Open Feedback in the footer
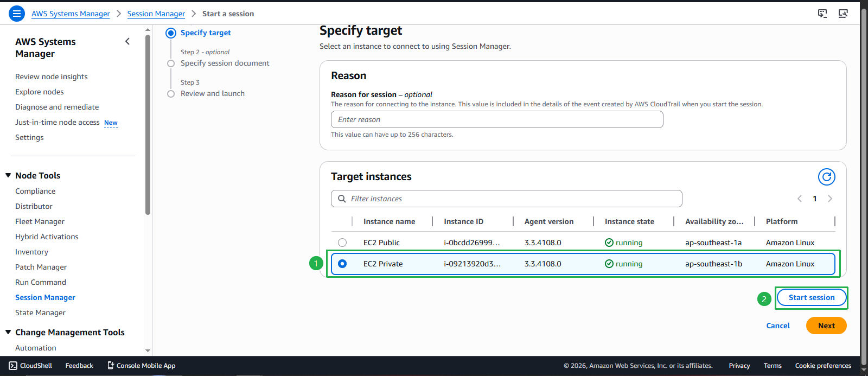 point(79,366)
